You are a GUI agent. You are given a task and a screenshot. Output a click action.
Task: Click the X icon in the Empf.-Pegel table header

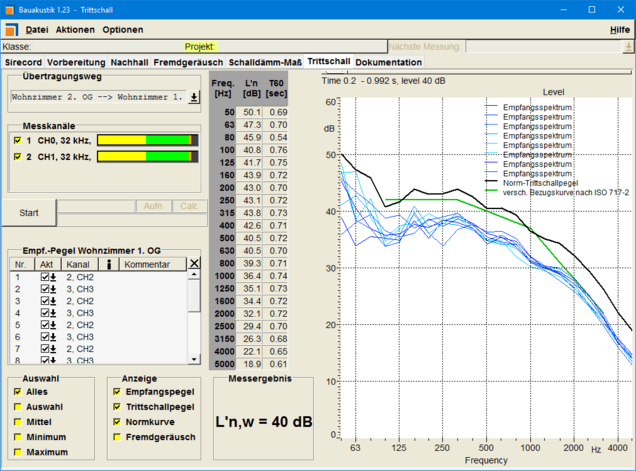click(194, 263)
